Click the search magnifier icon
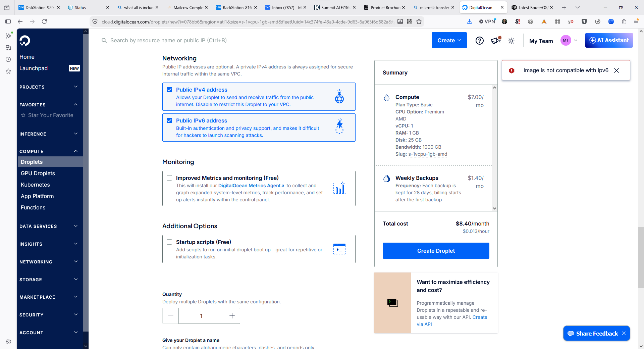The width and height of the screenshot is (644, 349). point(104,41)
